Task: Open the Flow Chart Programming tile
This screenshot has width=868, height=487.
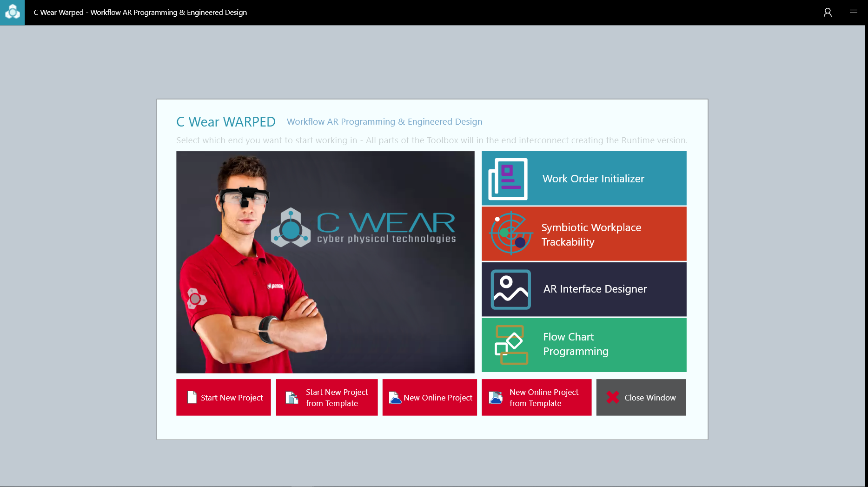Action: click(x=584, y=345)
